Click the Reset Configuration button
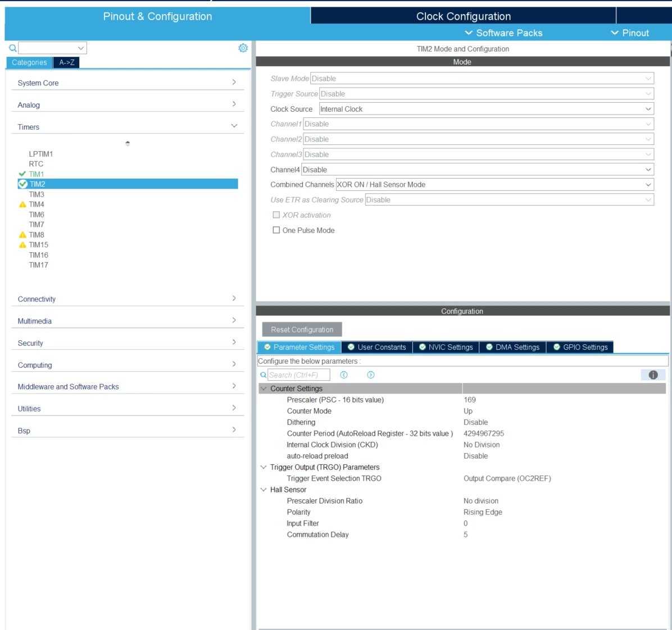Viewport: 672px width, 630px height. (302, 330)
